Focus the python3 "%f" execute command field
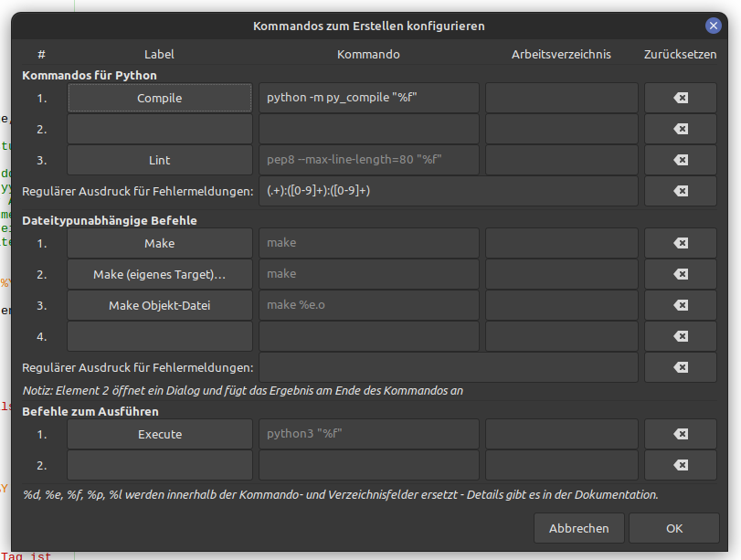The image size is (741, 560). click(369, 434)
